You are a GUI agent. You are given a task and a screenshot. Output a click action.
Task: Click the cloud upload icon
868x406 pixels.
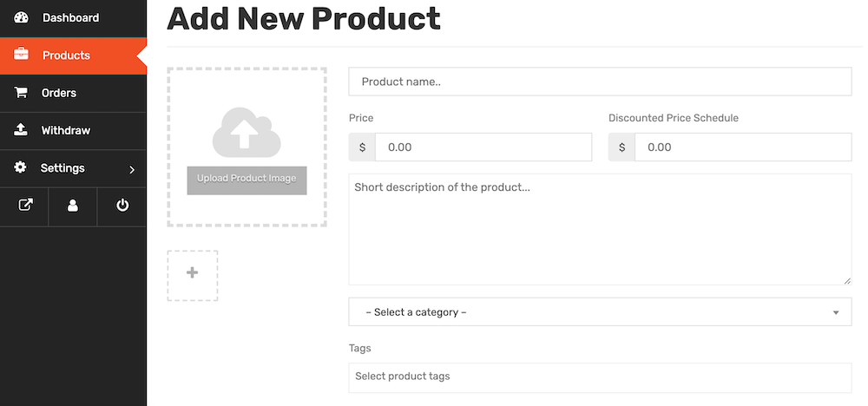[247, 132]
